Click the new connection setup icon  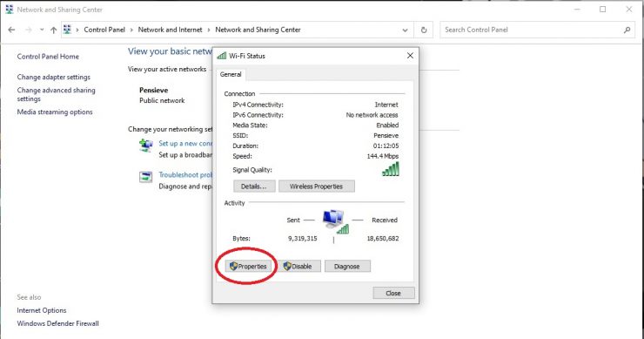(146, 146)
